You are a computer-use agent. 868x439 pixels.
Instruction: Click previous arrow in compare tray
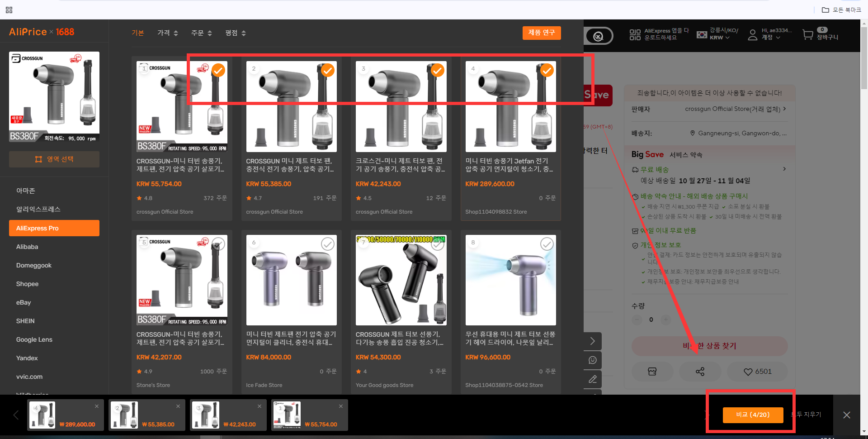[x=16, y=415]
